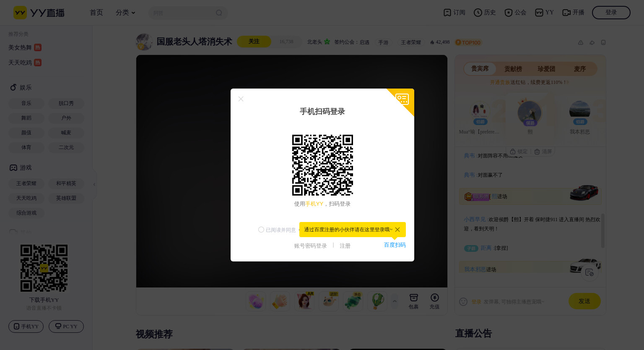Toggle chat 锁定 lock
The height and width of the screenshot is (350, 644).
coord(519,151)
